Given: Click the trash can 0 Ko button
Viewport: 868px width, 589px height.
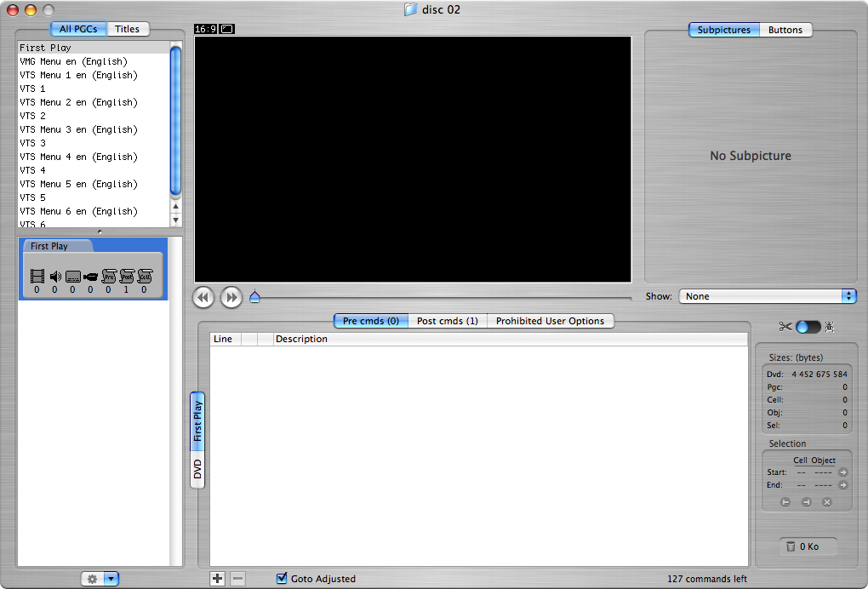Looking at the screenshot, I should click(808, 546).
